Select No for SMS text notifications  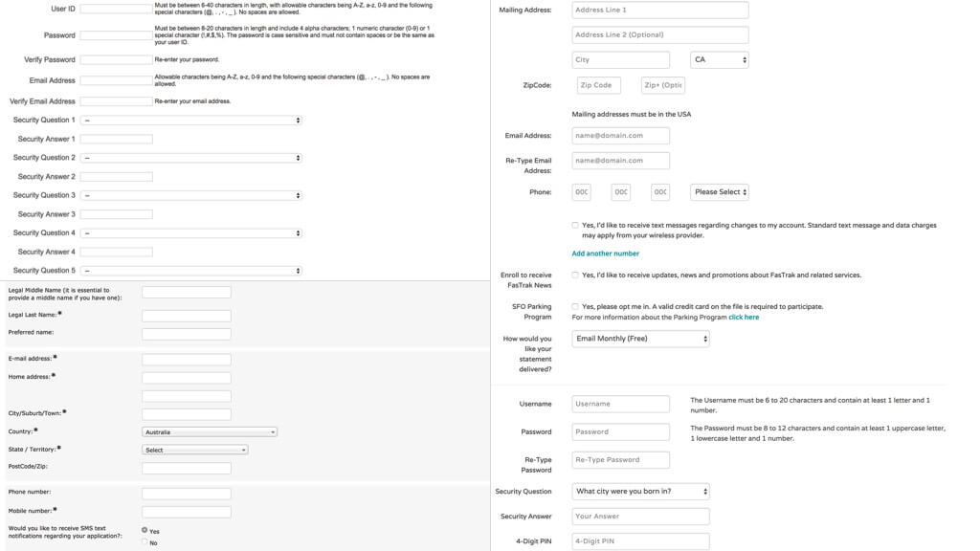pyautogui.click(x=145, y=542)
